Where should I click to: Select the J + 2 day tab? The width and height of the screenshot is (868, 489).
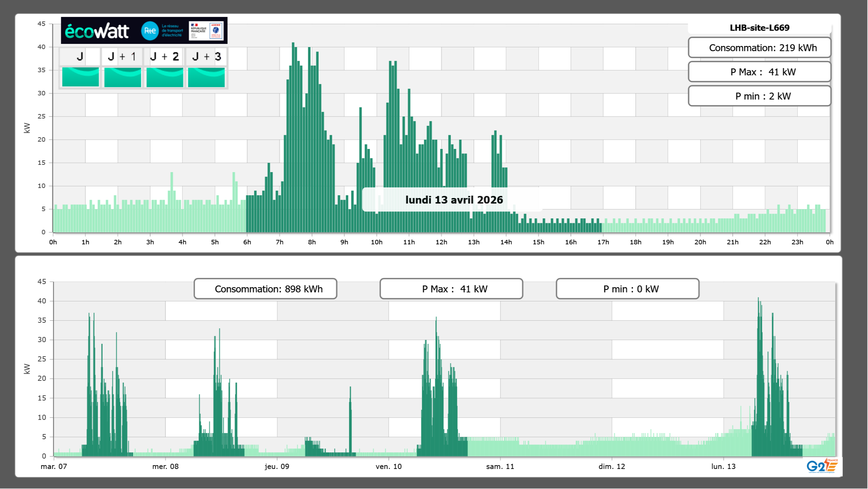coord(165,56)
